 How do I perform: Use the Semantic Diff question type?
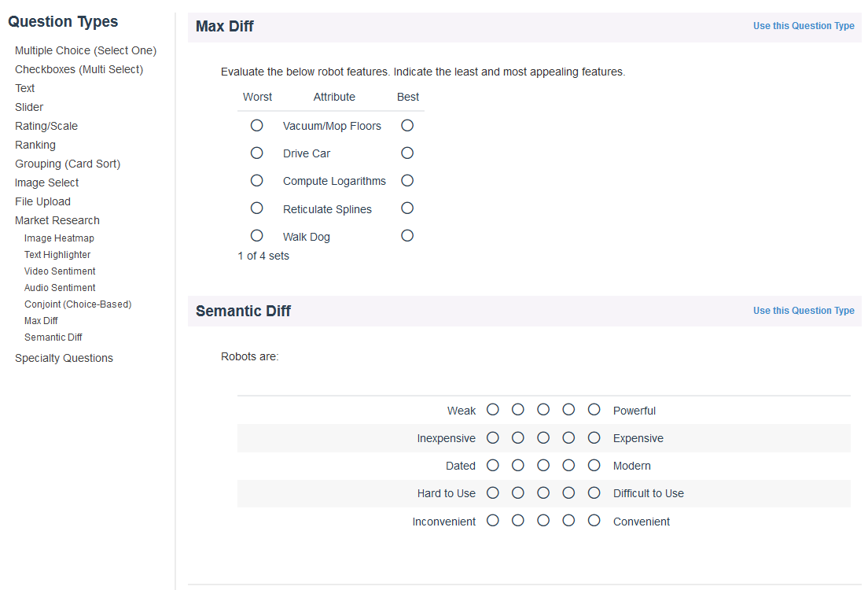coord(804,311)
